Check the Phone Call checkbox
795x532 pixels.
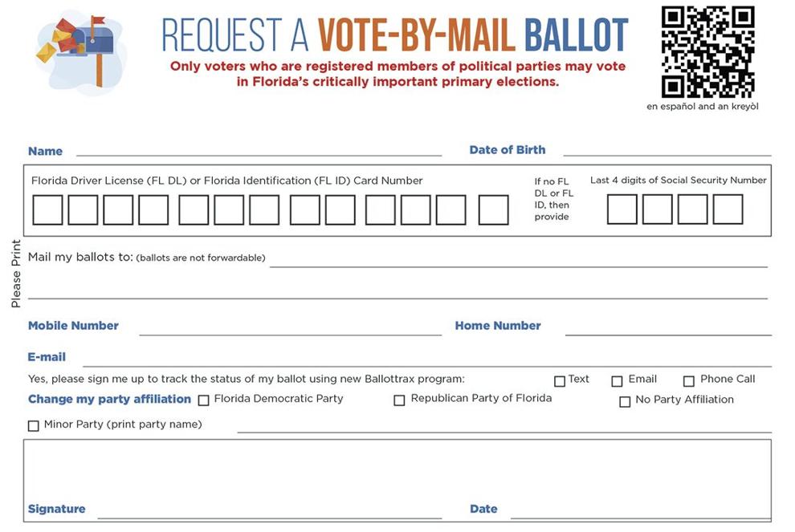point(688,381)
